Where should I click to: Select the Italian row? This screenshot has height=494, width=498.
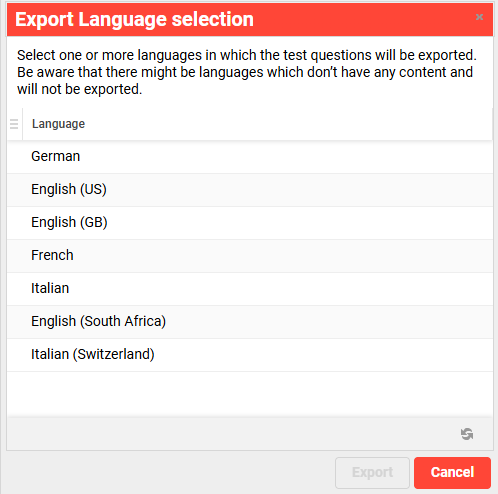click(250, 289)
